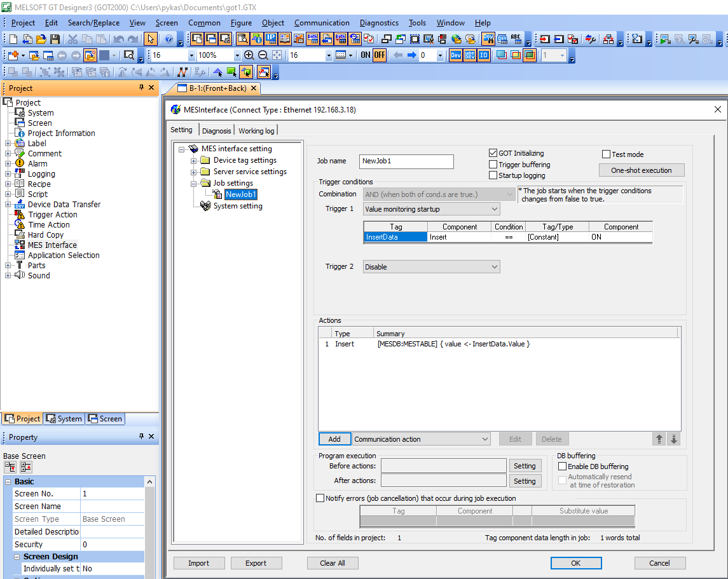Select MES Interface in the project tree

[x=52, y=245]
